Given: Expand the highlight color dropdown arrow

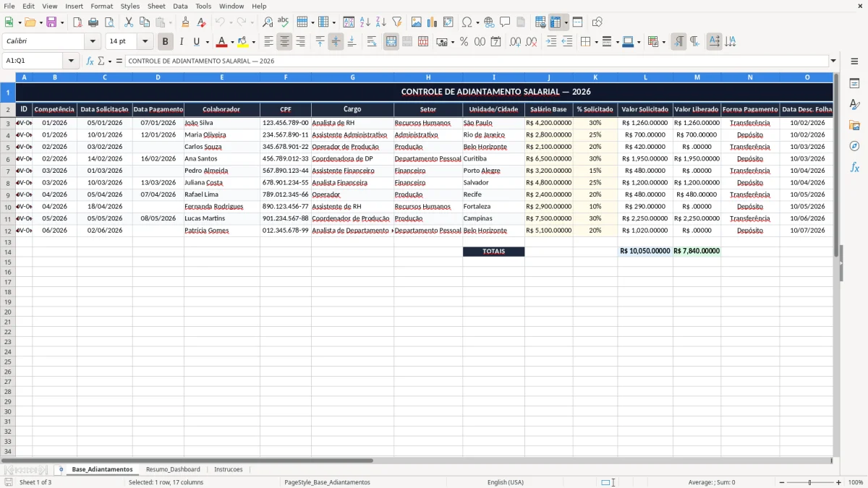Looking at the screenshot, I should 254,42.
